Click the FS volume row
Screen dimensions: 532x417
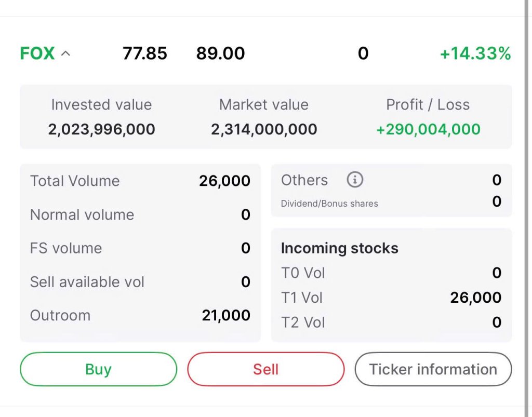point(140,248)
